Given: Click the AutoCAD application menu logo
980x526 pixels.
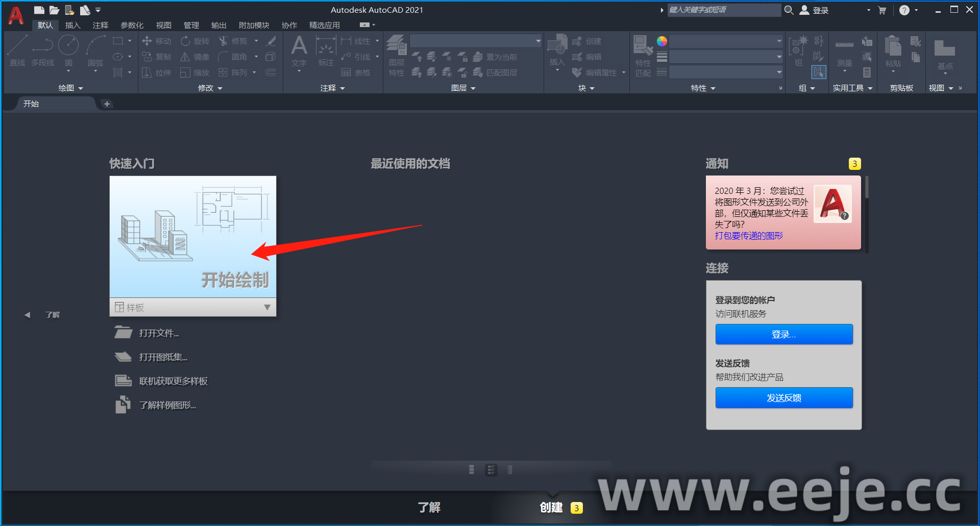Looking at the screenshot, I should tap(16, 15).
